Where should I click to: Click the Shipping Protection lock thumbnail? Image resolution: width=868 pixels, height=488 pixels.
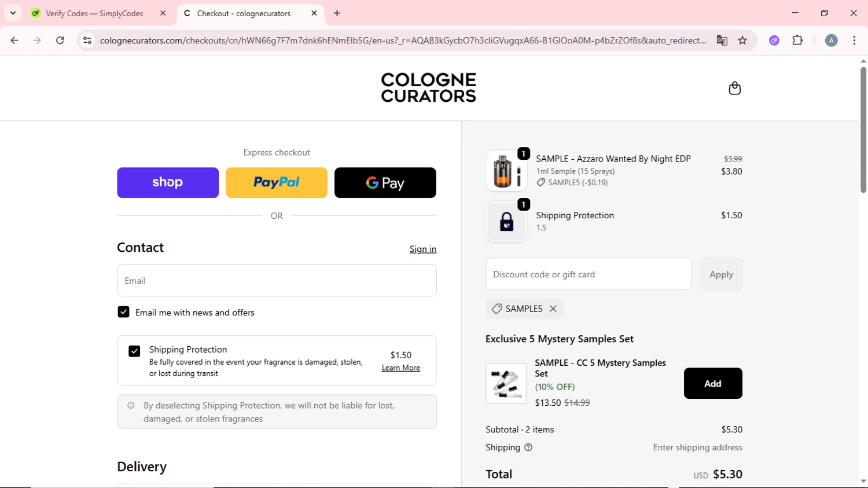tap(506, 222)
